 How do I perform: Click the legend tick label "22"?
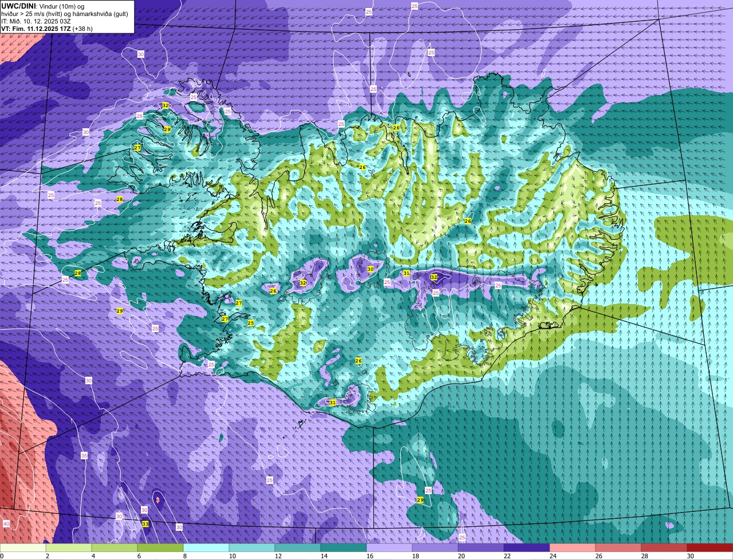[x=507, y=556]
